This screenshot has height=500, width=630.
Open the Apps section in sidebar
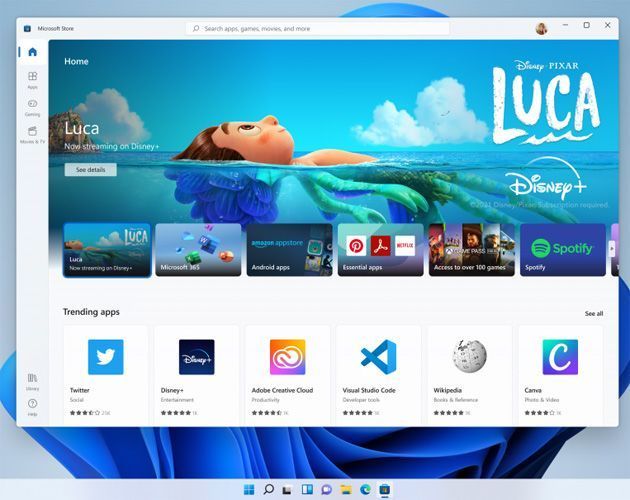pyautogui.click(x=32, y=79)
